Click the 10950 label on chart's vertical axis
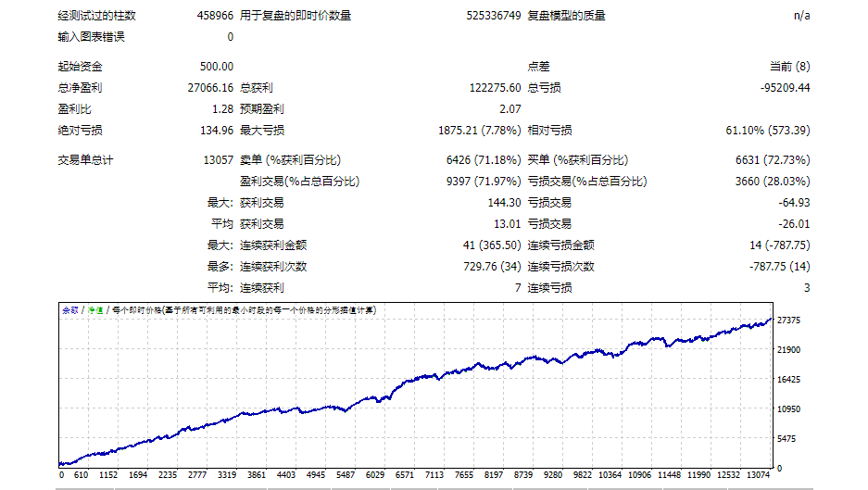 click(x=788, y=408)
